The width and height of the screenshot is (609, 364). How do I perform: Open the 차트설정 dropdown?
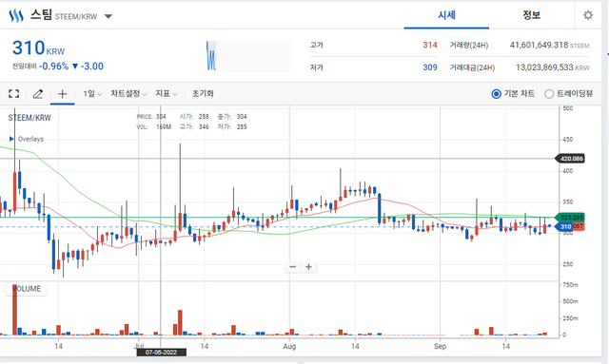[128, 93]
